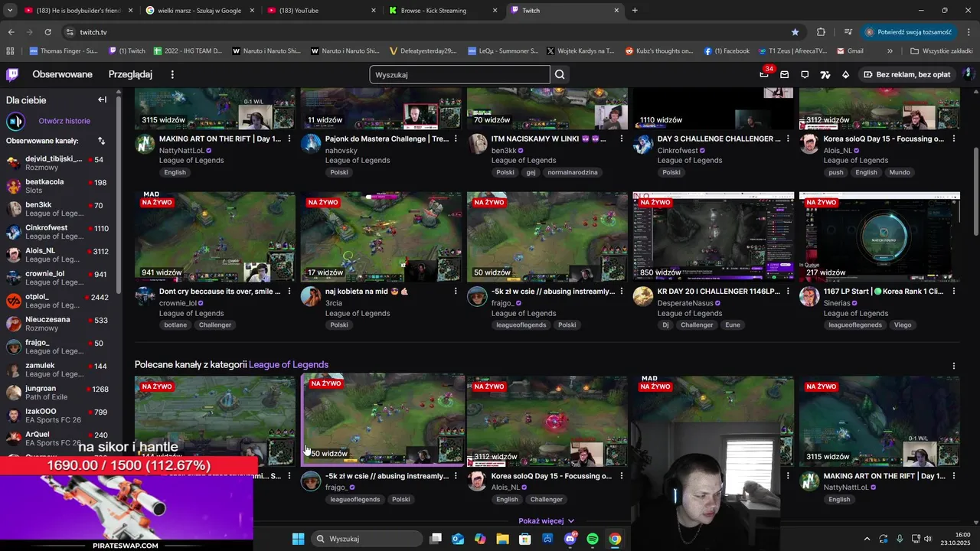Open Chrome three-dot main menu

coord(969,32)
